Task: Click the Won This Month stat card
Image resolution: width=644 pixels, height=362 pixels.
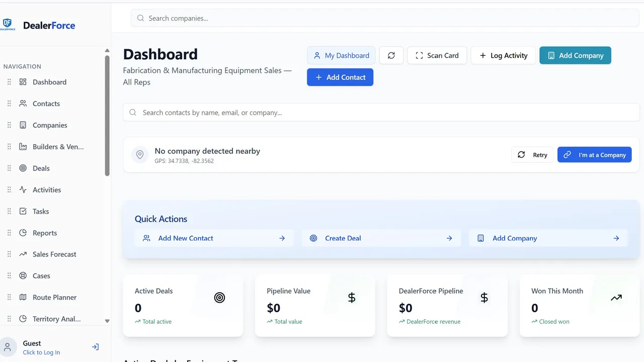Action: point(580,305)
